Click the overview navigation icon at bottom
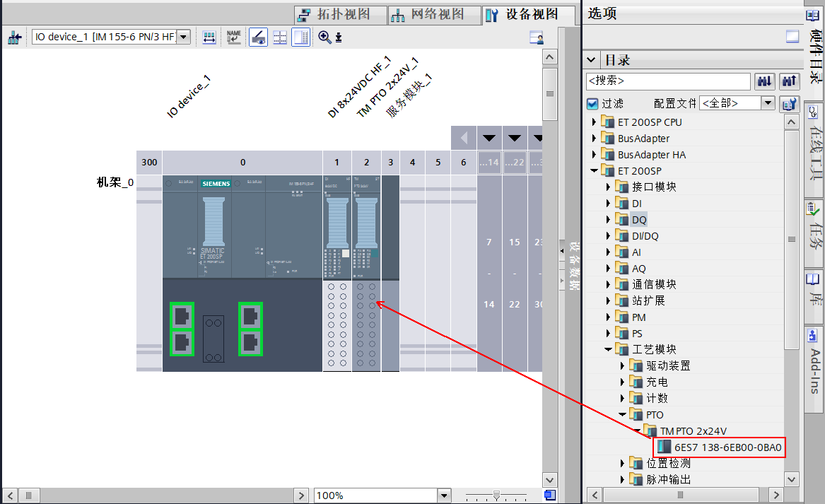This screenshot has height=504, width=825. click(x=550, y=495)
